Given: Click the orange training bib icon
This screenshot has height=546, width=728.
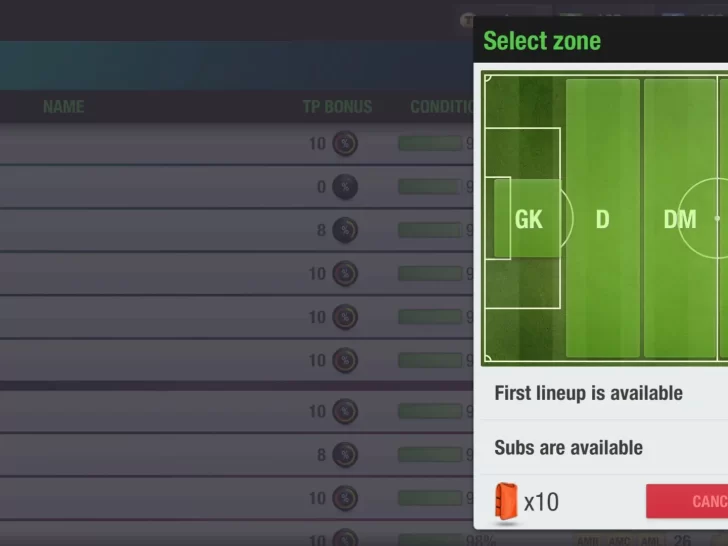Looking at the screenshot, I should point(506,501).
